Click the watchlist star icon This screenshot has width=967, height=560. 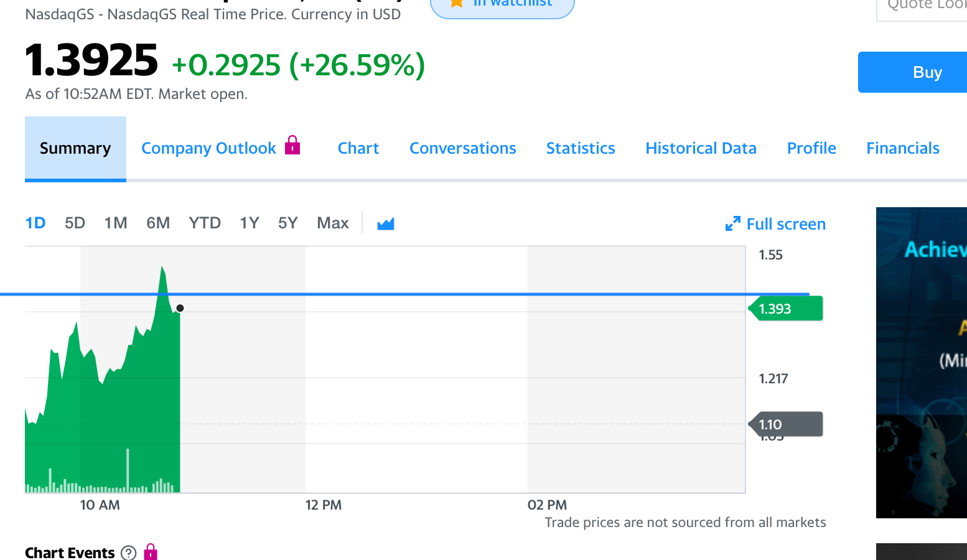pos(457,2)
